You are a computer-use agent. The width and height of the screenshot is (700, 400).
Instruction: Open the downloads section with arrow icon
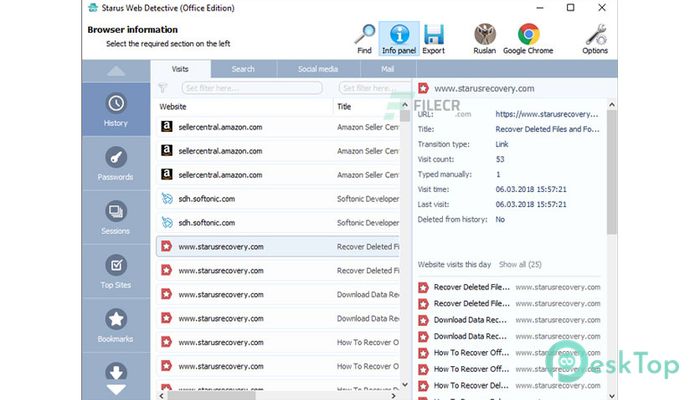(x=116, y=371)
